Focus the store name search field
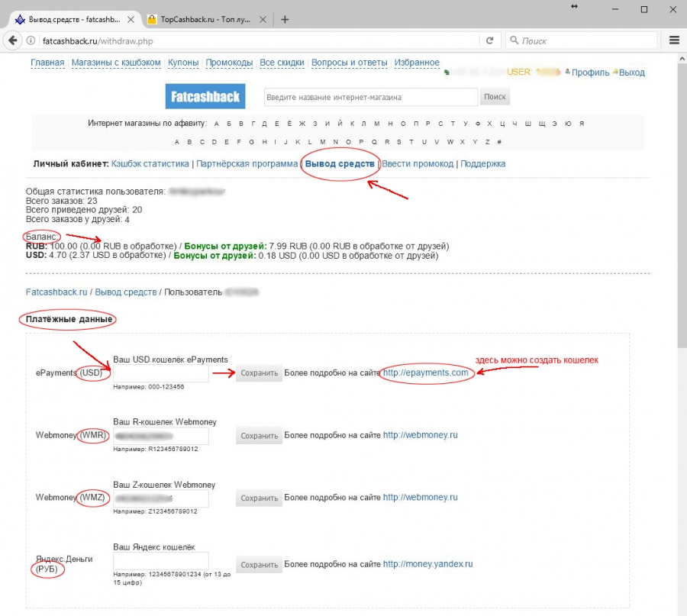This screenshot has height=616, width=687. click(x=371, y=97)
